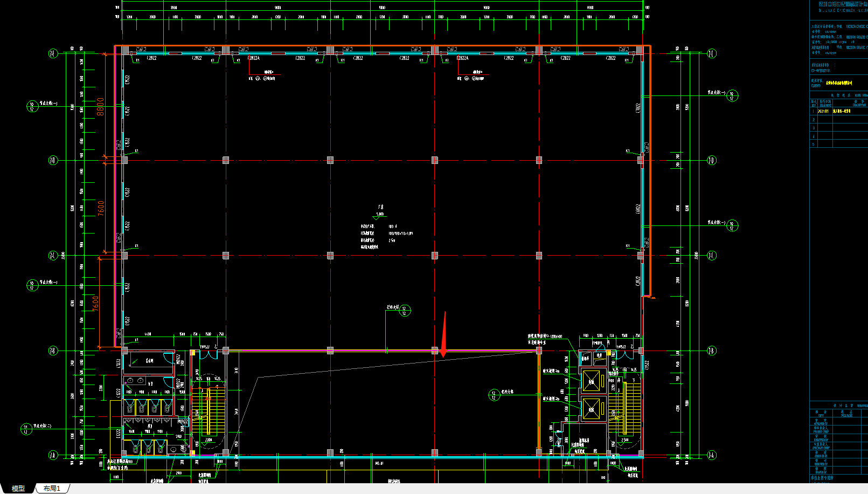
Task: Click the 12/12 bubble above axis 2-B
Action: 405,311
